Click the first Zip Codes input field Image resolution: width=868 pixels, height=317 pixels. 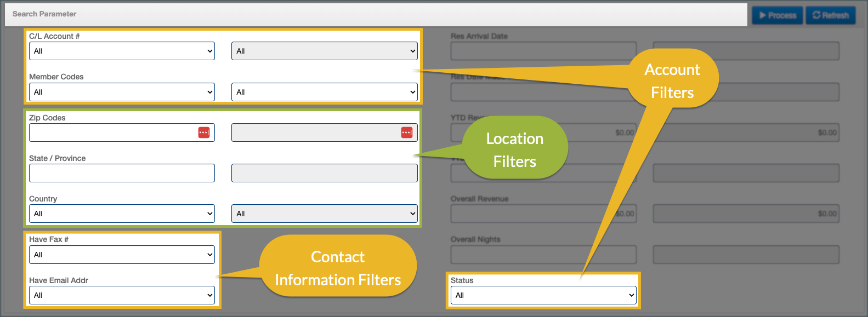(112, 132)
